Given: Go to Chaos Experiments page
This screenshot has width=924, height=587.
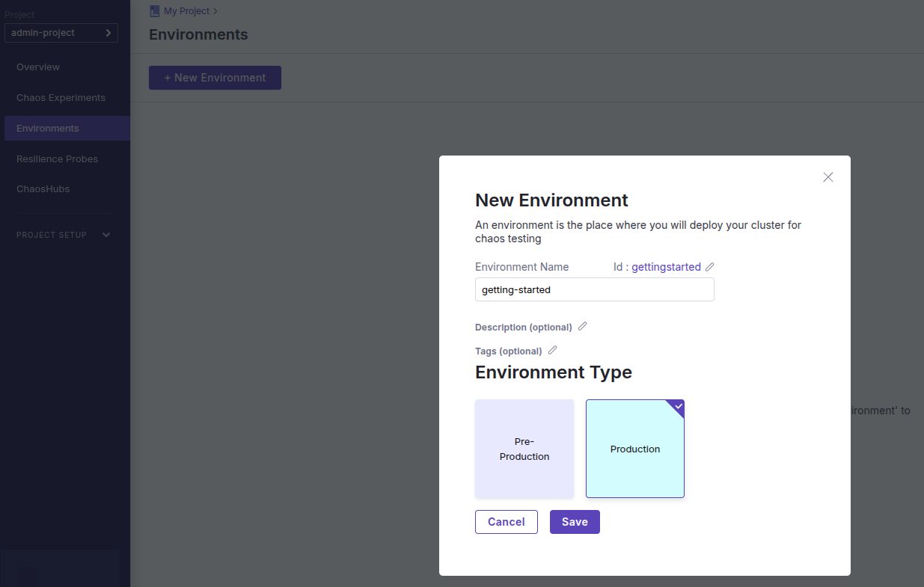Looking at the screenshot, I should [x=61, y=98].
